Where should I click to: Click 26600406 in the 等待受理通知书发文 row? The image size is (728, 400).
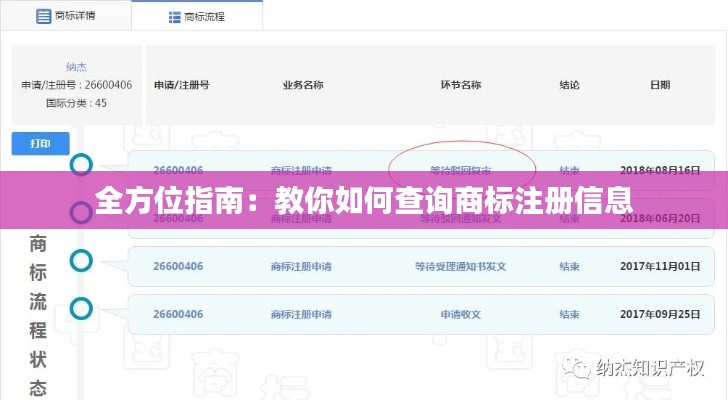point(178,266)
